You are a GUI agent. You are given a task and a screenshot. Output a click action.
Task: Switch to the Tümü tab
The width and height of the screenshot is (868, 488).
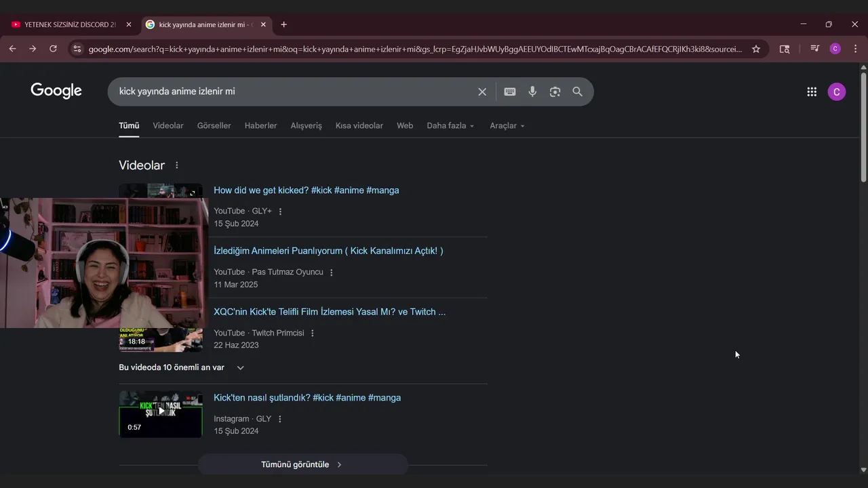pos(129,125)
